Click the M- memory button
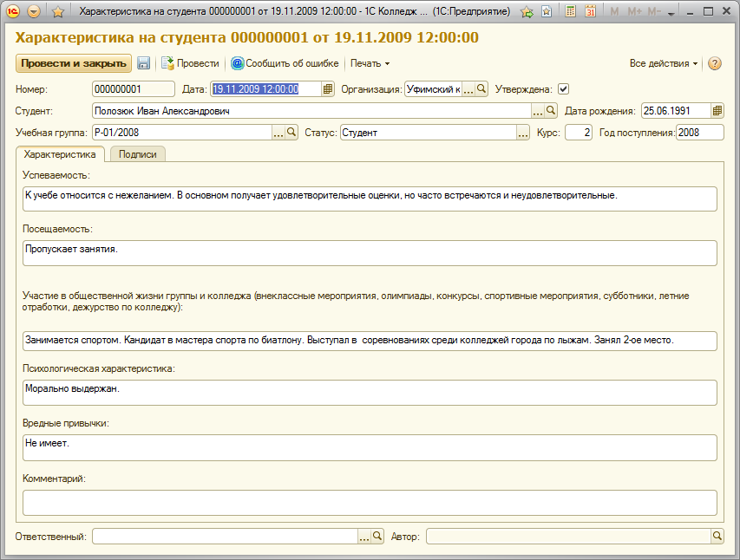This screenshot has height=560, width=740. coord(653,11)
